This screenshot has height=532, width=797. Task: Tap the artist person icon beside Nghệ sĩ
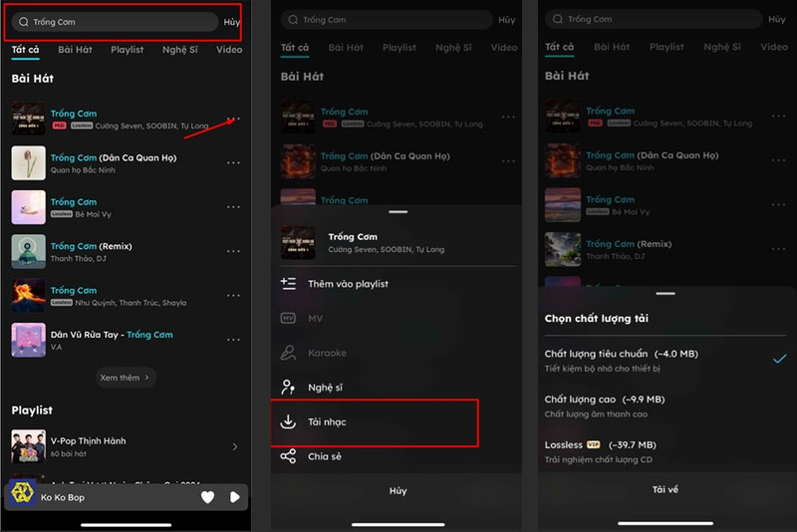tap(288, 388)
